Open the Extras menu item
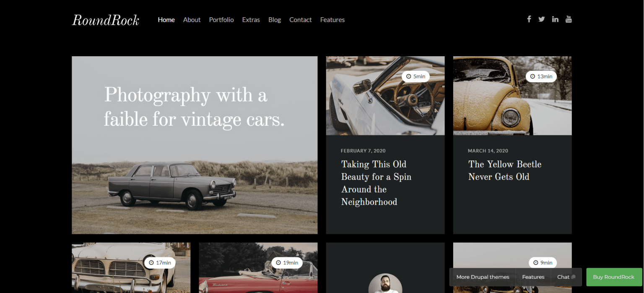 pos(251,20)
